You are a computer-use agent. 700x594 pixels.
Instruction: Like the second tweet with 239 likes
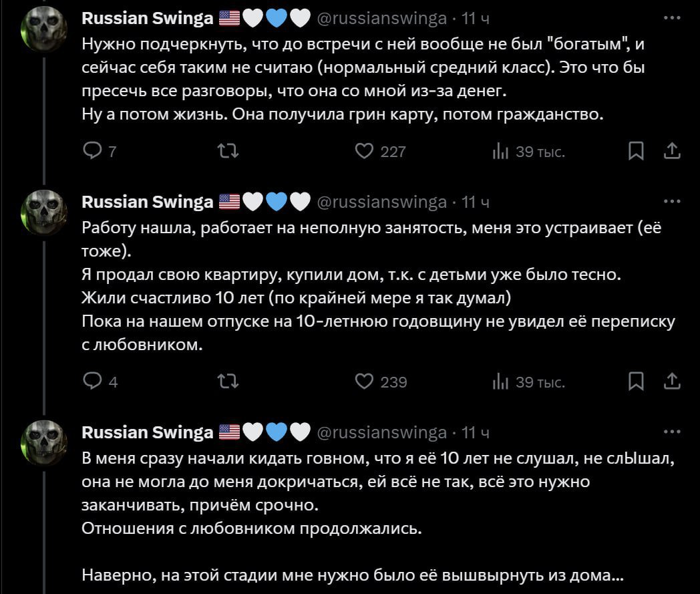(364, 382)
